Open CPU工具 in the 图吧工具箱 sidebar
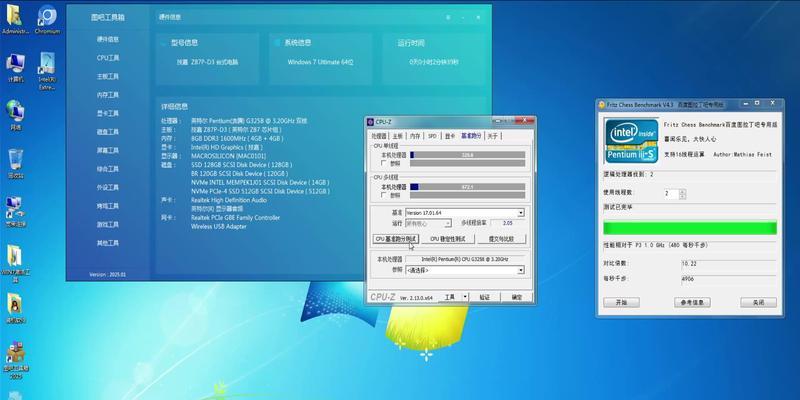 [x=108, y=58]
